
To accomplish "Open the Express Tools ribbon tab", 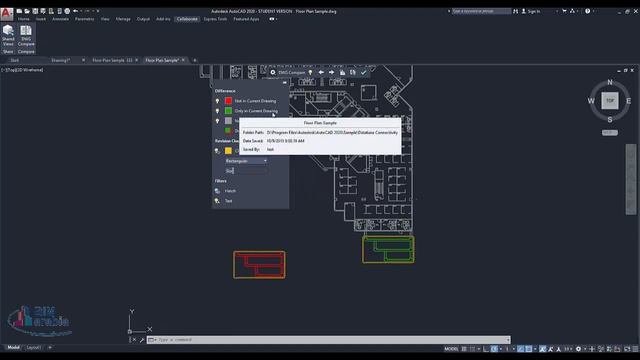I will 215,19.
